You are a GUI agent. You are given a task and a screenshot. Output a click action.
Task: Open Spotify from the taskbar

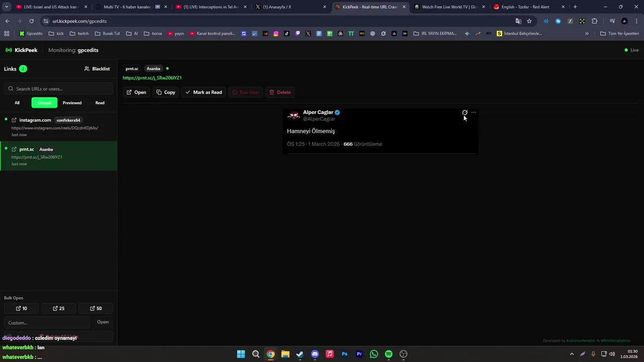[388, 354]
